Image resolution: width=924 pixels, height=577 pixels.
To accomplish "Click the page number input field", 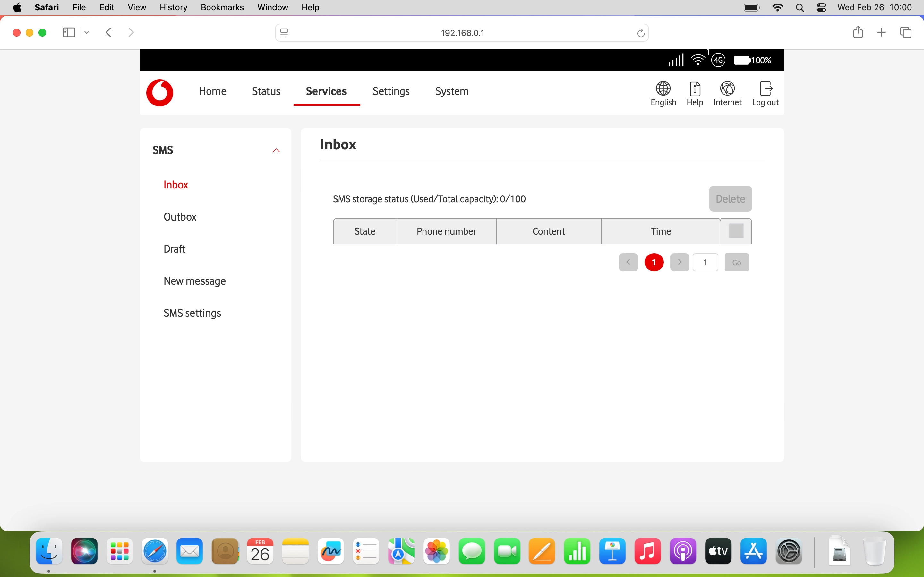I will click(x=705, y=262).
